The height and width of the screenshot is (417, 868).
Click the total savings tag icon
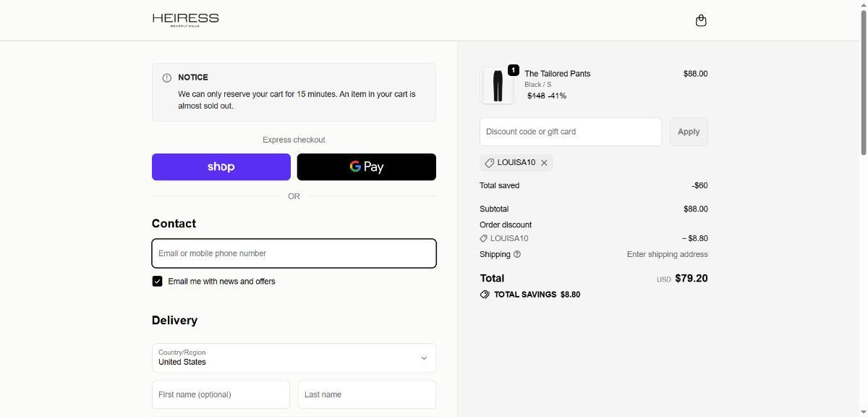[x=485, y=295]
